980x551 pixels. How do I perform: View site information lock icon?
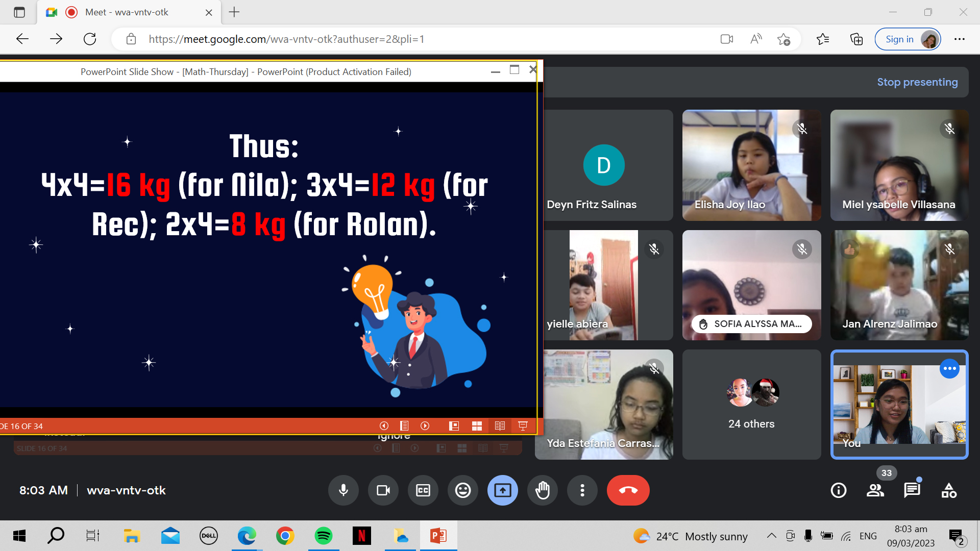tap(131, 39)
